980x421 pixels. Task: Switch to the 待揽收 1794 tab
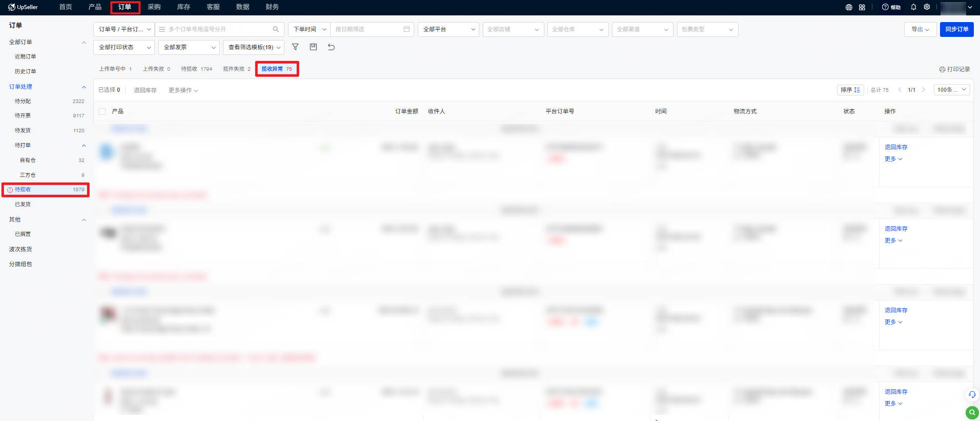[x=196, y=69]
